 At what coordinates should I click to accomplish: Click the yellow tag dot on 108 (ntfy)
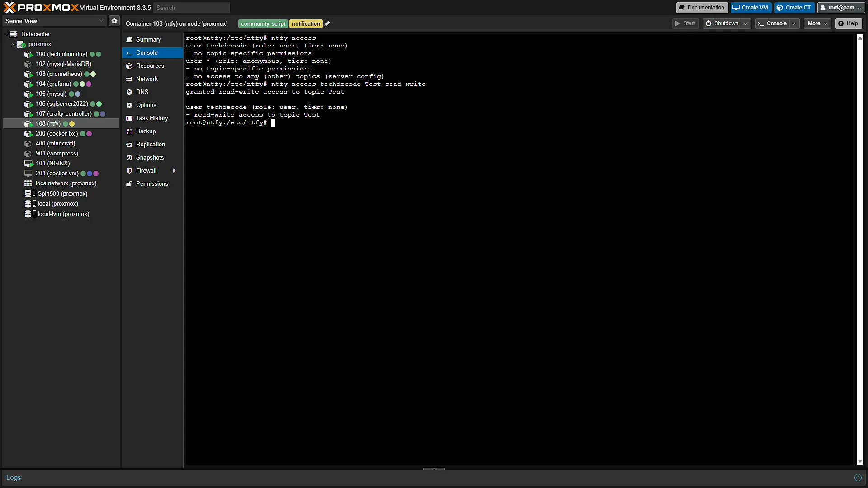point(72,124)
